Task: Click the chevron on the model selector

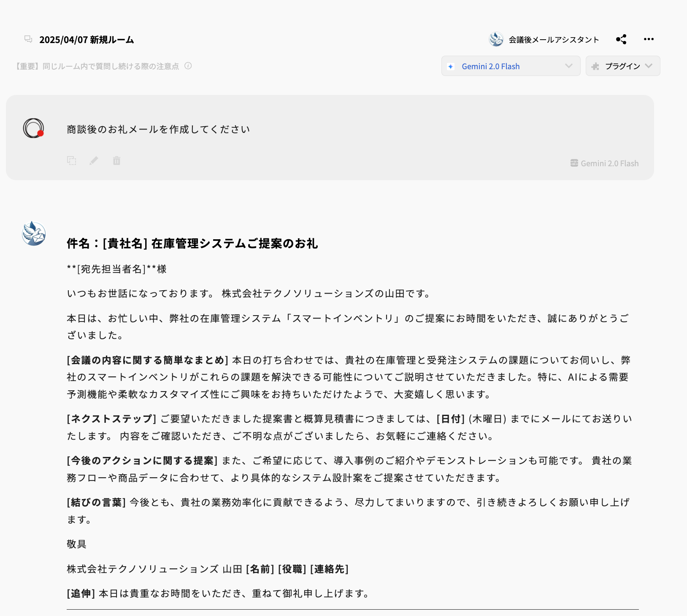Action: 568,66
